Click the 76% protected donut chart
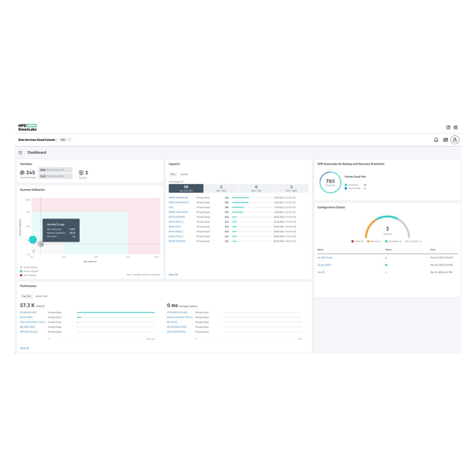The height and width of the screenshot is (476, 476). point(330,181)
